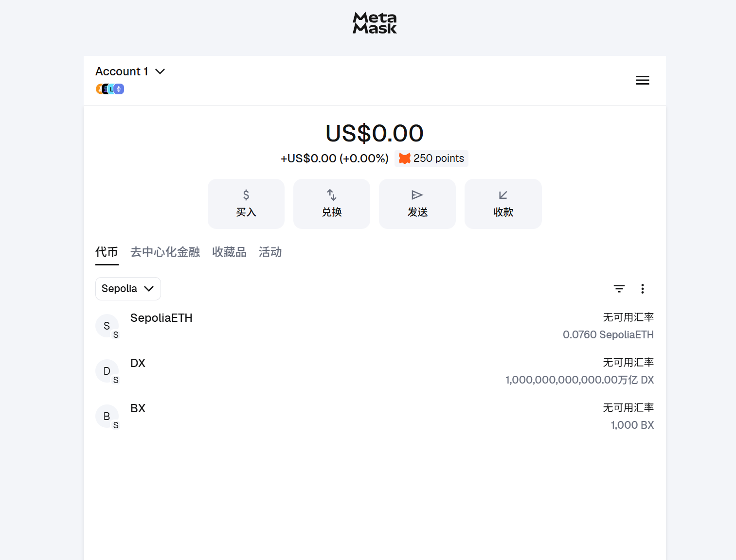This screenshot has height=560, width=736.
Task: Click the DX token avatar icon
Action: 107,371
